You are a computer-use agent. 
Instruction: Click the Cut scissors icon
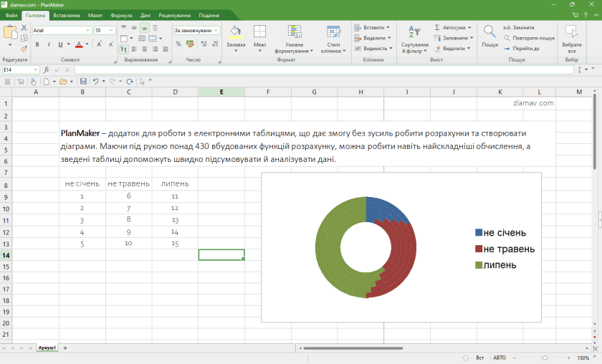coord(24,28)
